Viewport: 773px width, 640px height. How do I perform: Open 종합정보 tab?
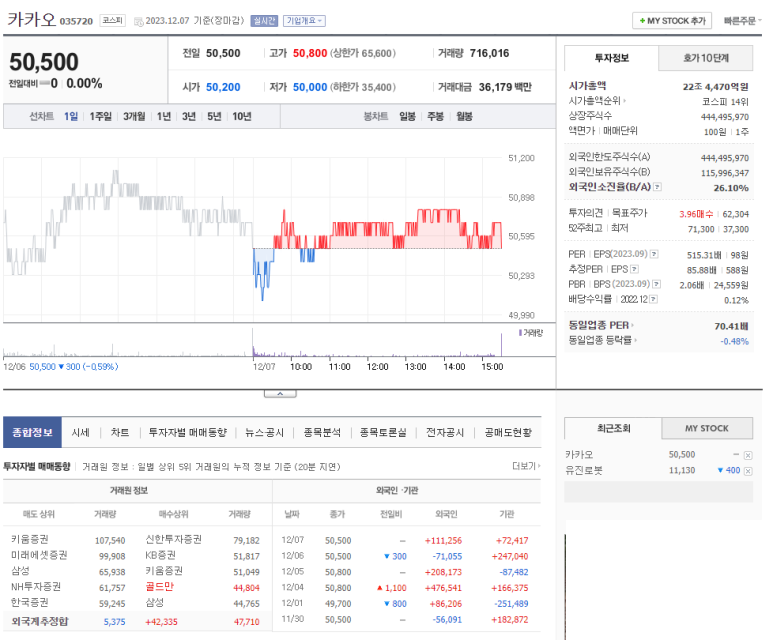point(32,432)
